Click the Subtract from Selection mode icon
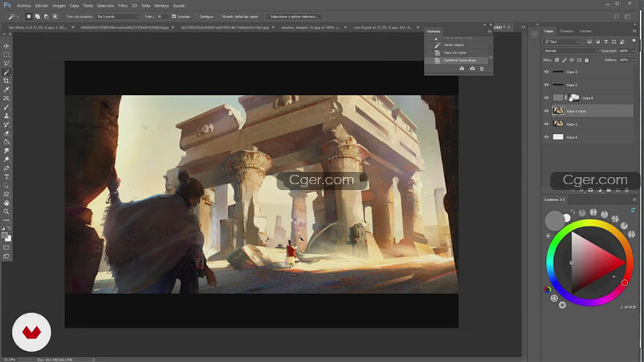 coord(46,16)
